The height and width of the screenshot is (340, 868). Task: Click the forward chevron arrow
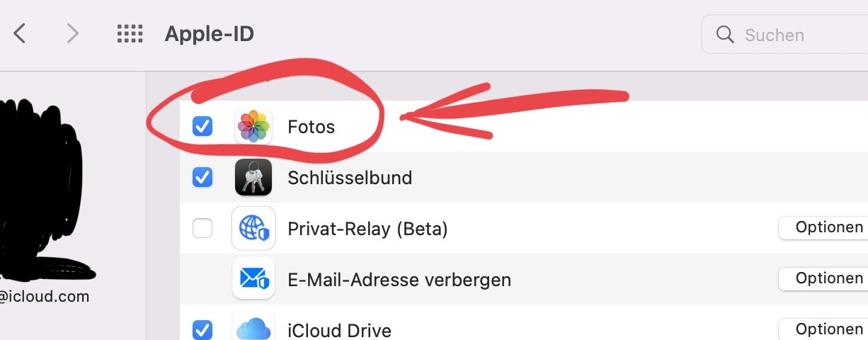click(72, 33)
